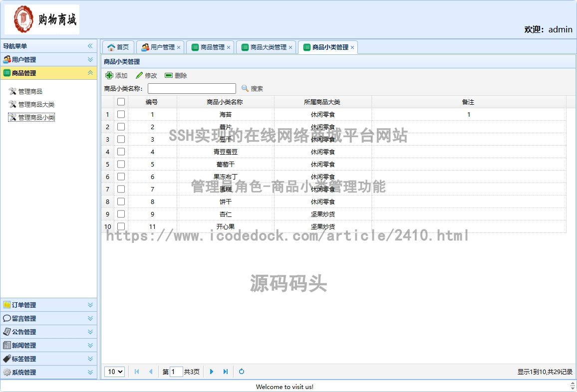This screenshot has height=392, width=577.
Task: Open the page size dropdown showing 10
Action: tap(114, 372)
